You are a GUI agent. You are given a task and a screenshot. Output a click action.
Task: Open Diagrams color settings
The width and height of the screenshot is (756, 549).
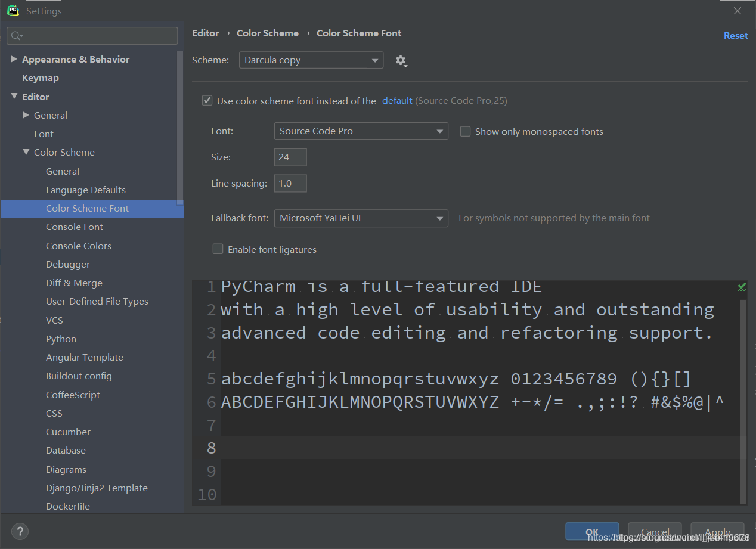click(x=66, y=470)
